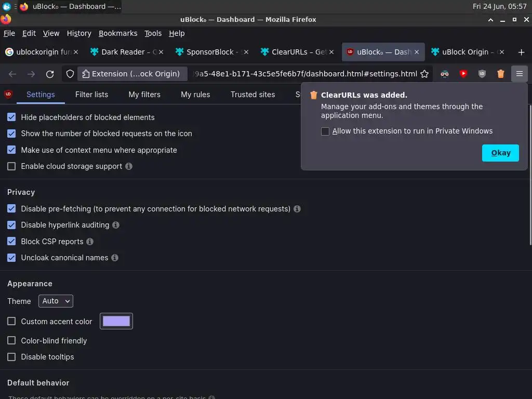Toggle Show the number of blocked requests on icon
532x399 pixels.
pos(11,134)
